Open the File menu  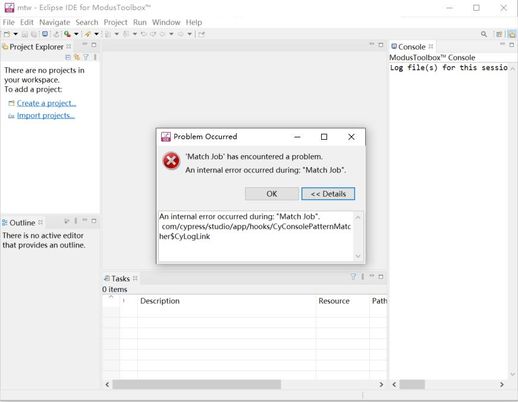point(9,22)
